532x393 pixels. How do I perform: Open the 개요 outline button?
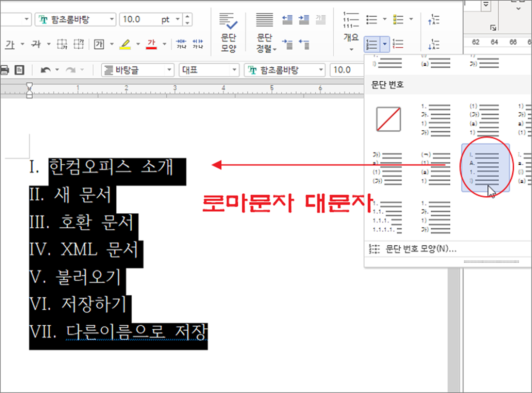(351, 32)
